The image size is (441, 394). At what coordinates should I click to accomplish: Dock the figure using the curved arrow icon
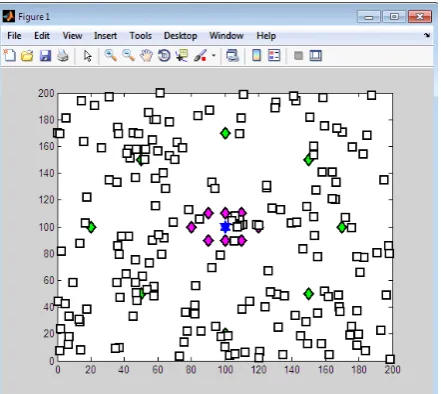tap(427, 35)
